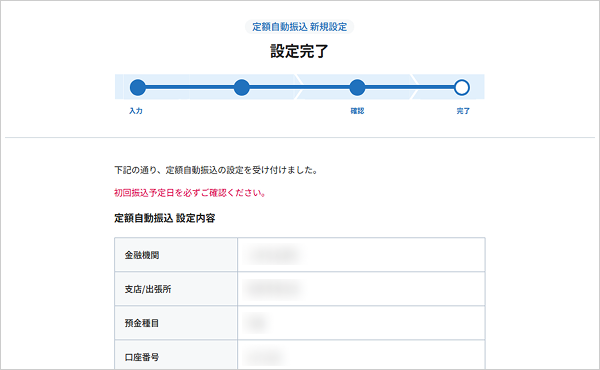
Task: Click the 定額自動振込 新規設定 badge
Action: tap(300, 27)
